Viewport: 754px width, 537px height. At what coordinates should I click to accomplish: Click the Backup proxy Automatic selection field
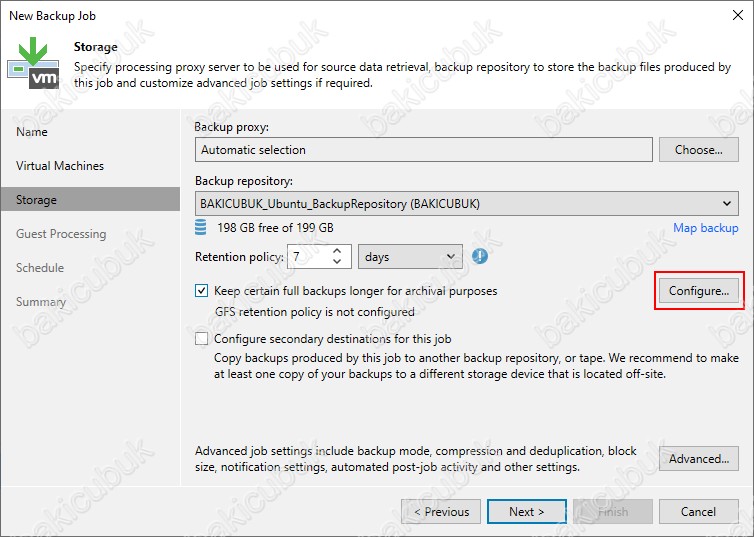424,150
